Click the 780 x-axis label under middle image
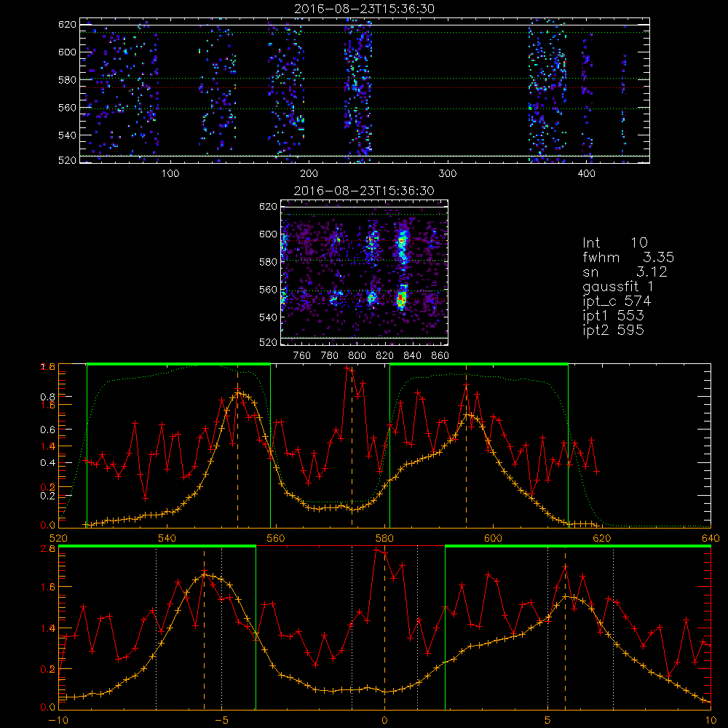Viewport: 728px width, 728px height. [330, 356]
